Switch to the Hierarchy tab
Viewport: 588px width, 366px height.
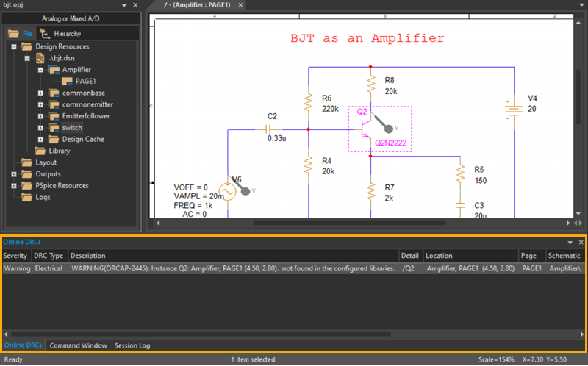tap(60, 34)
